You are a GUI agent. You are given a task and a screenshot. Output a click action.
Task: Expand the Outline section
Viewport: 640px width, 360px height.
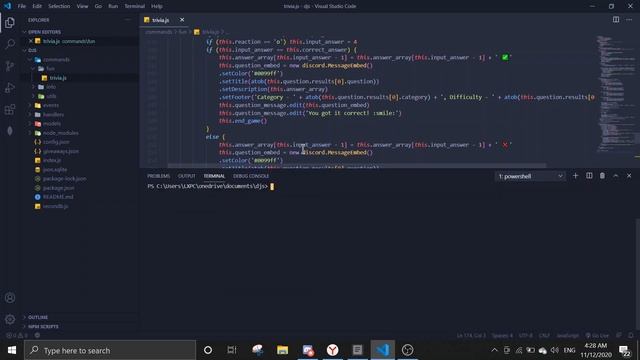pyautogui.click(x=38, y=317)
